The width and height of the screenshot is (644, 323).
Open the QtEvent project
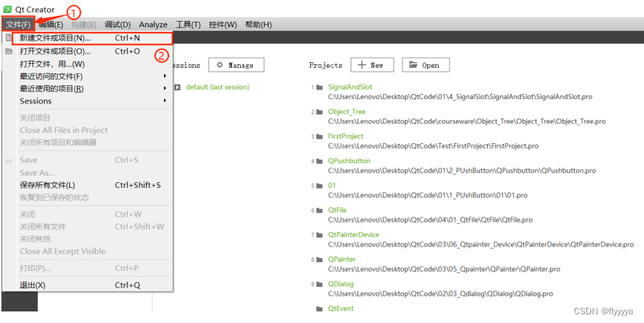pos(340,309)
